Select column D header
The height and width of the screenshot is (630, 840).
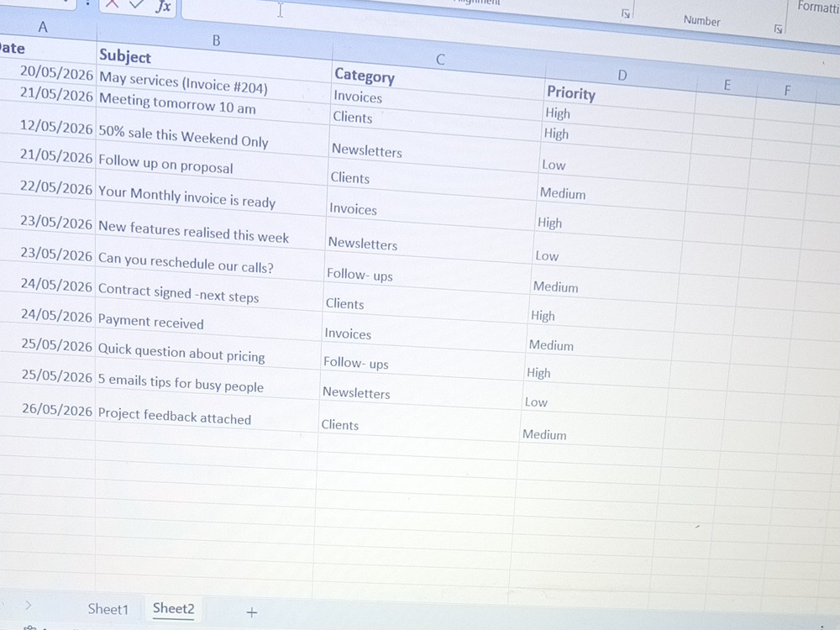click(x=622, y=75)
